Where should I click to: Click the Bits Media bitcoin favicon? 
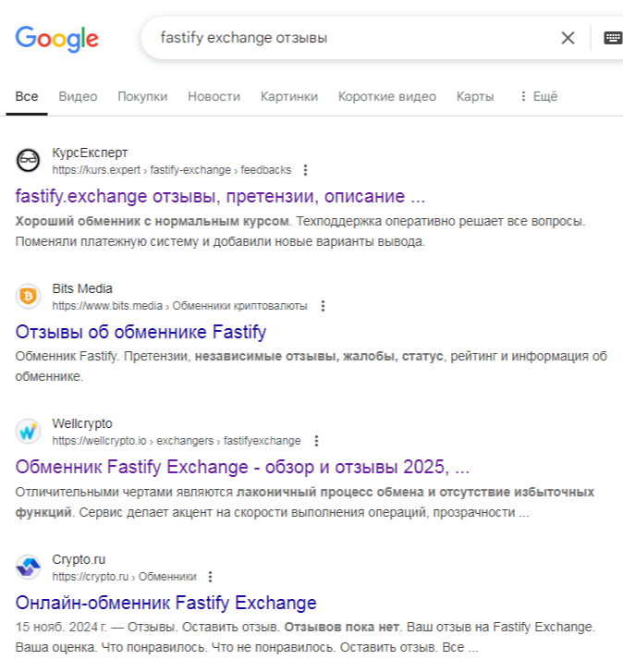click(x=29, y=297)
